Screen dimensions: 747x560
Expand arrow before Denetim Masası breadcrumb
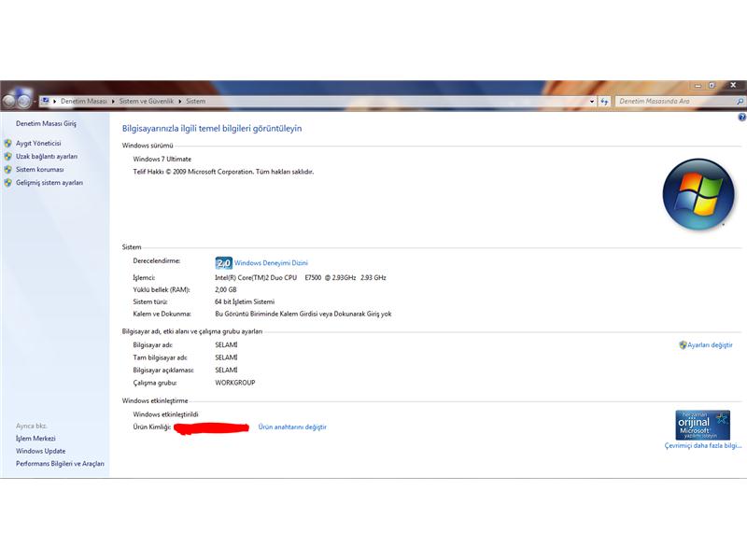[55, 102]
